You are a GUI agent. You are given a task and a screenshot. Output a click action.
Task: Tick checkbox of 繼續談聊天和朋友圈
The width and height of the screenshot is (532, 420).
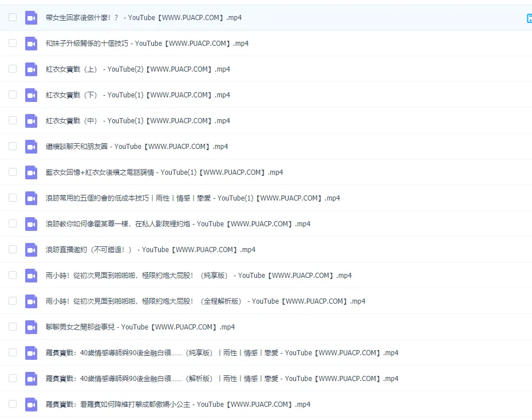point(13,146)
